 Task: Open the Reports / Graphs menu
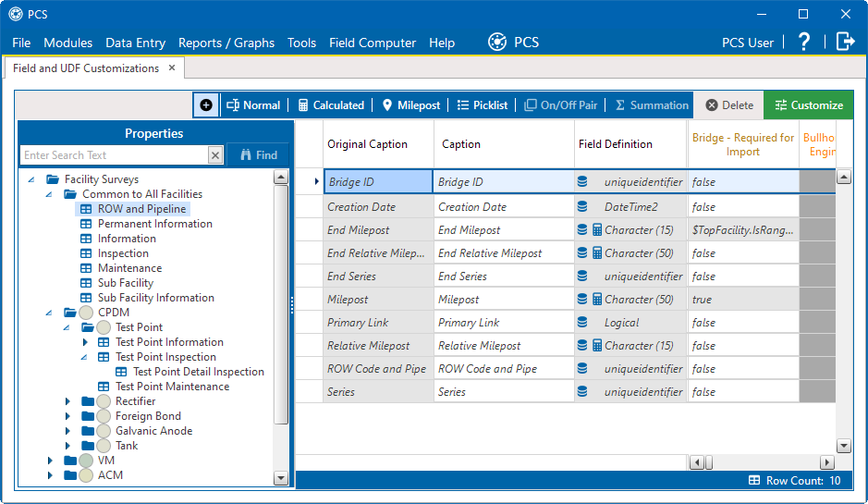(x=226, y=43)
